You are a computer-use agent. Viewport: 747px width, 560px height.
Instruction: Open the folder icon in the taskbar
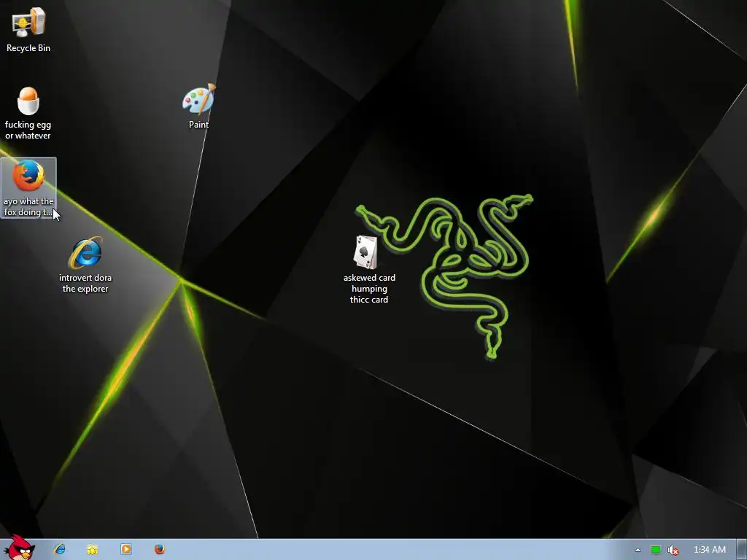(x=93, y=550)
